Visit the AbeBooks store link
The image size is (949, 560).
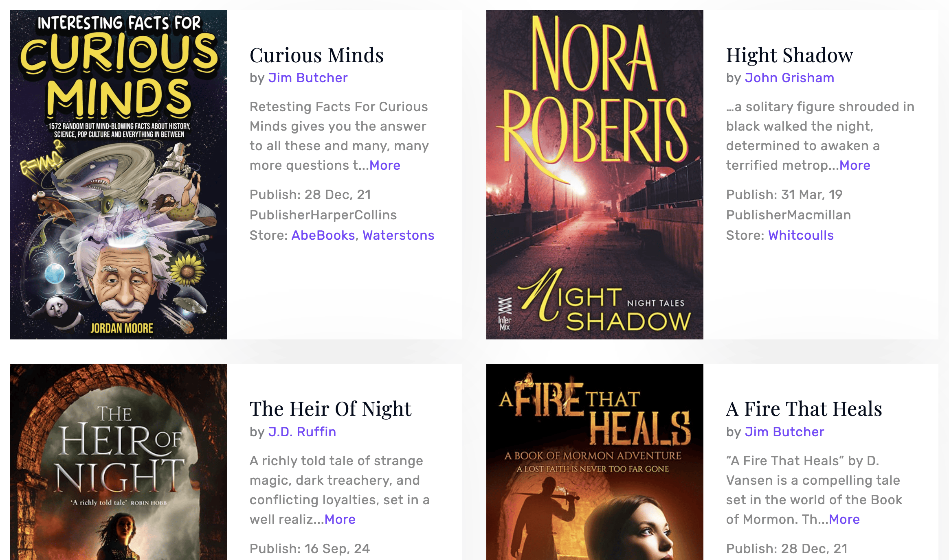click(323, 235)
